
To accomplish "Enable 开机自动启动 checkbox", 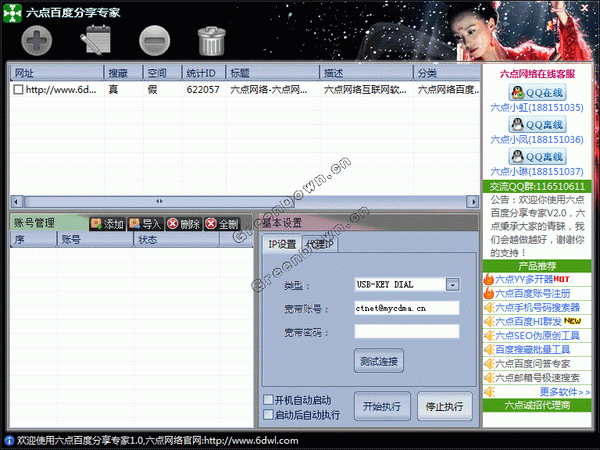I will pos(268,400).
